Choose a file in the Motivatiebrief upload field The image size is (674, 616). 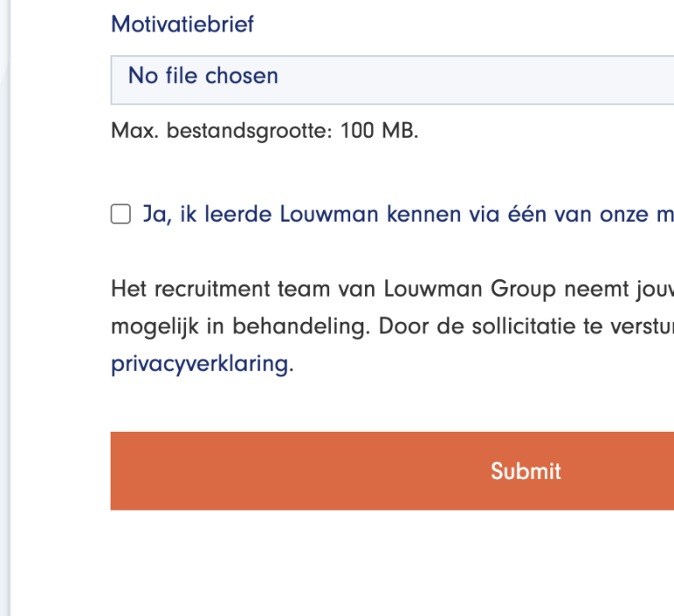(392, 80)
